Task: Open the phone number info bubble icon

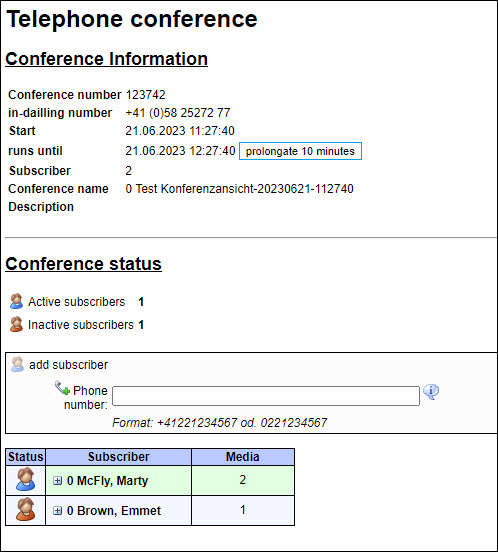Action: (x=431, y=391)
